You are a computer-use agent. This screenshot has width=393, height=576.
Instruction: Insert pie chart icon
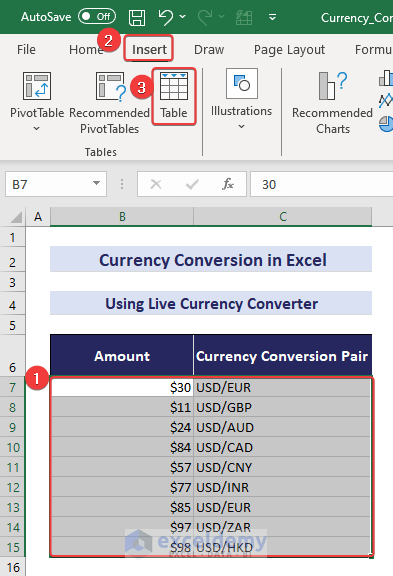click(x=386, y=123)
